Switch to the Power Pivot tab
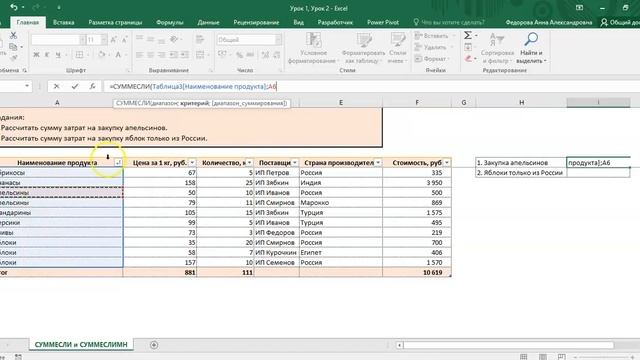 pyautogui.click(x=383, y=22)
